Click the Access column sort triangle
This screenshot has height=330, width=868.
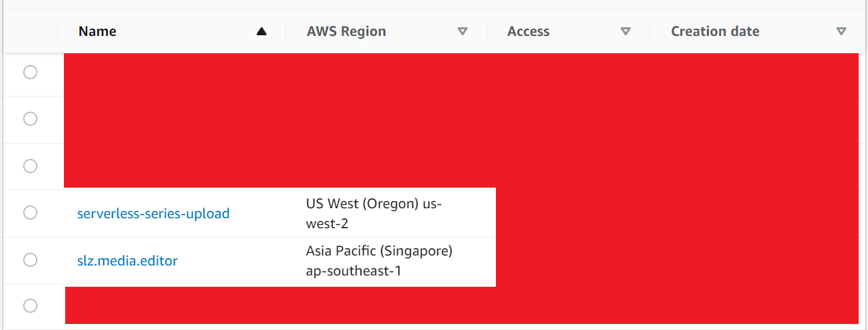625,31
